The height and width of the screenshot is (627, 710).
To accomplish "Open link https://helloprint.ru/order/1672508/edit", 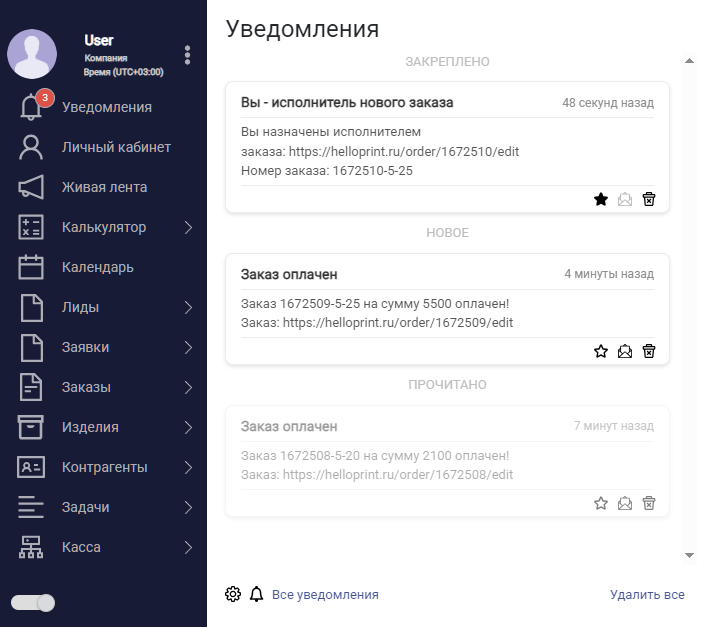I will pos(398,474).
